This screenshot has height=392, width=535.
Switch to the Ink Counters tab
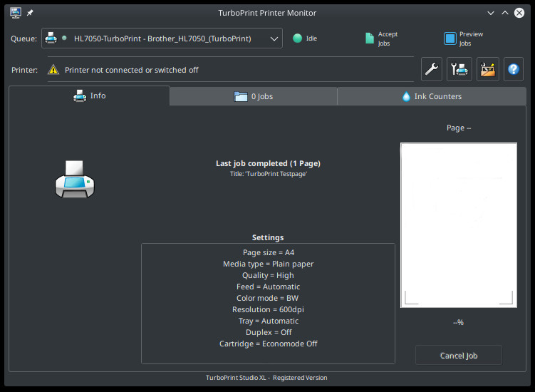click(432, 97)
